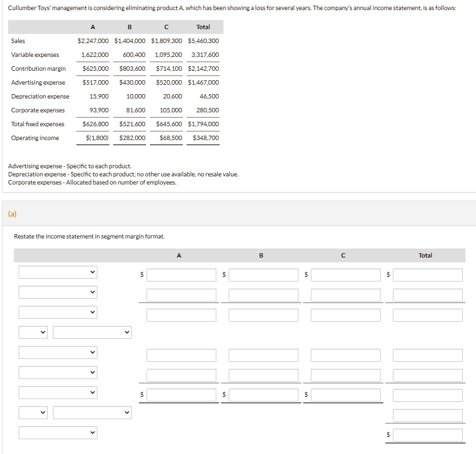This screenshot has height=454, width=476.
Task: Click fifth-row input under column C
Action: (346, 355)
